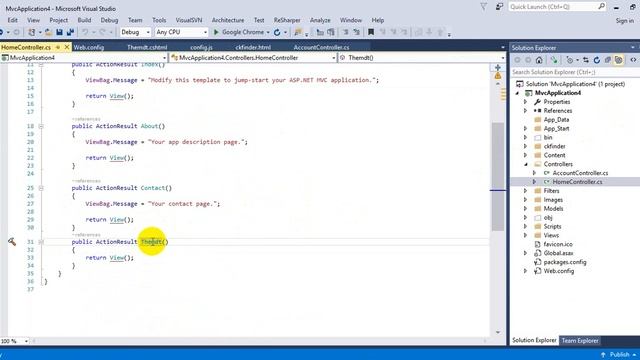The image size is (640, 360).
Task: Click the browser Refresh icon beside Google Chrome
Action: point(277,32)
